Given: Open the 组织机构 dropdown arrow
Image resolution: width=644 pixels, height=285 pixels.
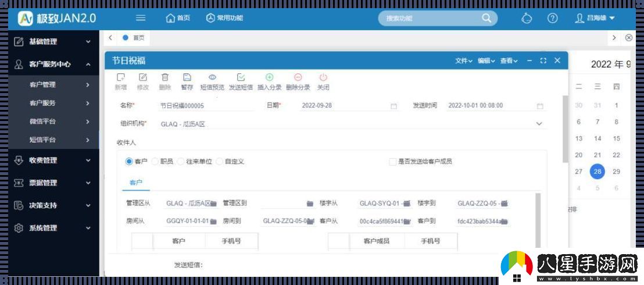Looking at the screenshot, I should click(539, 124).
